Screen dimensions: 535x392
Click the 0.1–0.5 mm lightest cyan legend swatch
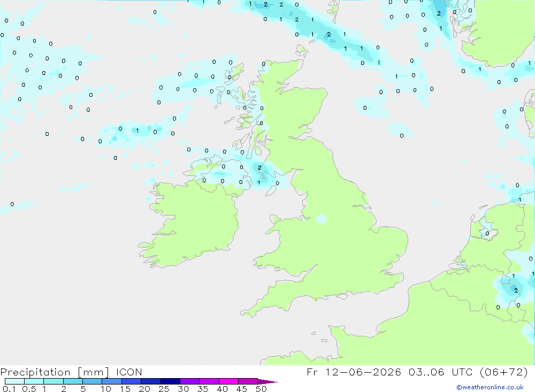tap(14, 381)
